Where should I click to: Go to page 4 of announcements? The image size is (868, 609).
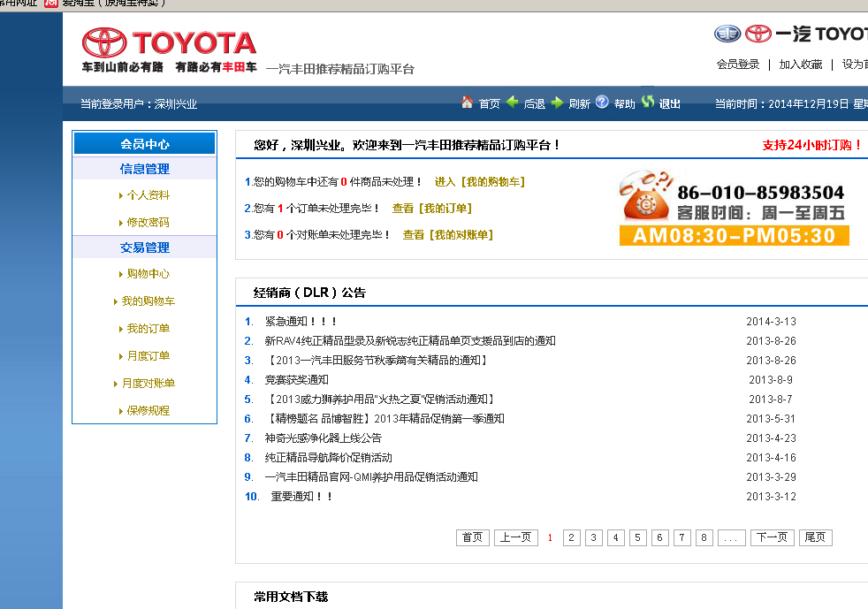click(615, 537)
